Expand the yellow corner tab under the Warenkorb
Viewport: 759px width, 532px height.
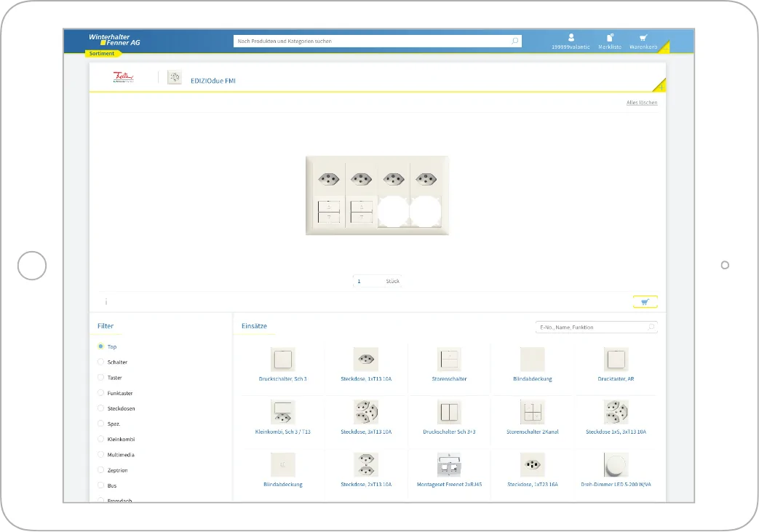[x=664, y=49]
